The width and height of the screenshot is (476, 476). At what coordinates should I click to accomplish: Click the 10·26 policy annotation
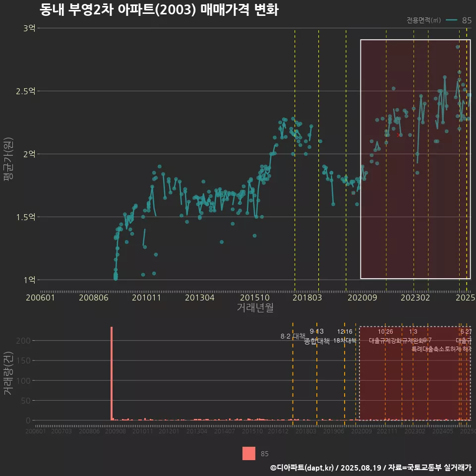point(385,332)
